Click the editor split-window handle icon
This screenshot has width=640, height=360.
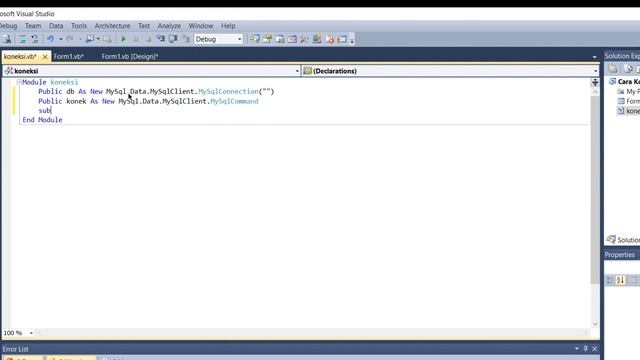tap(595, 82)
